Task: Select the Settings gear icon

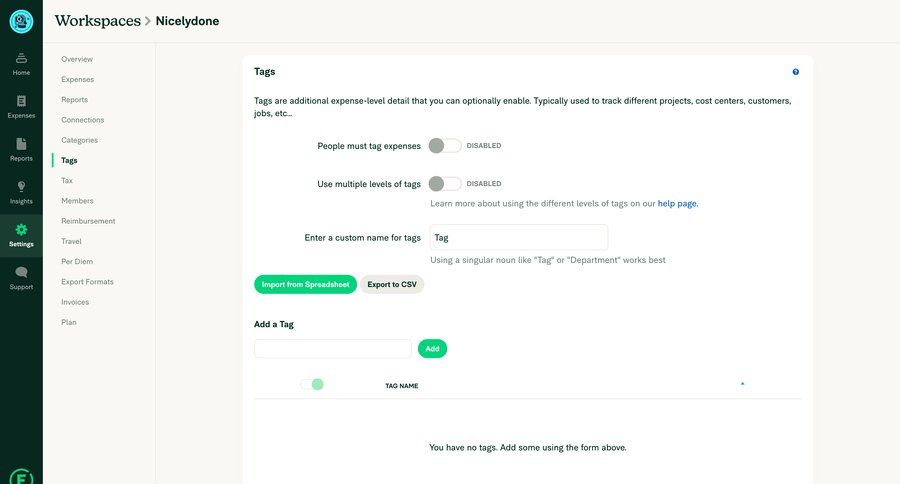Action: tap(21, 230)
